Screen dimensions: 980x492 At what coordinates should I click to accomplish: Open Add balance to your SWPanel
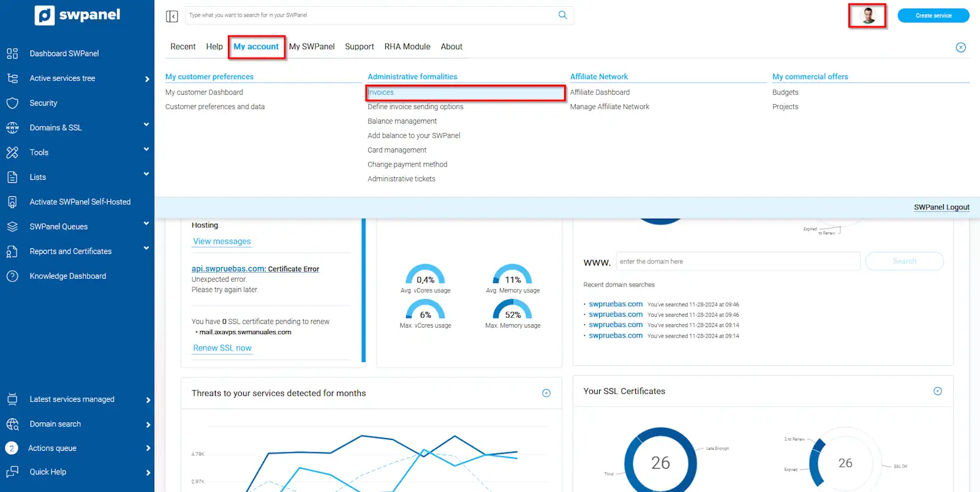click(414, 135)
